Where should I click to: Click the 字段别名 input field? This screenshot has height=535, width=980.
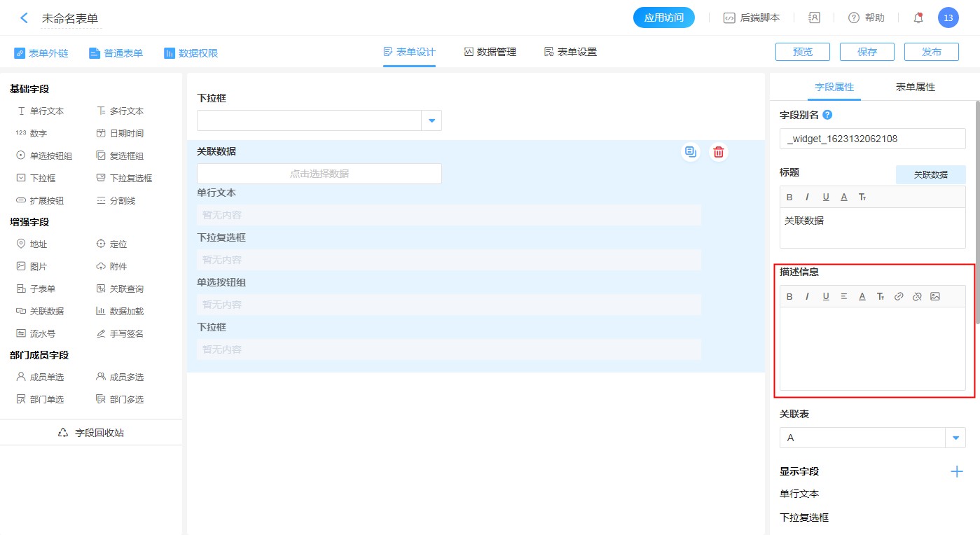(x=872, y=139)
